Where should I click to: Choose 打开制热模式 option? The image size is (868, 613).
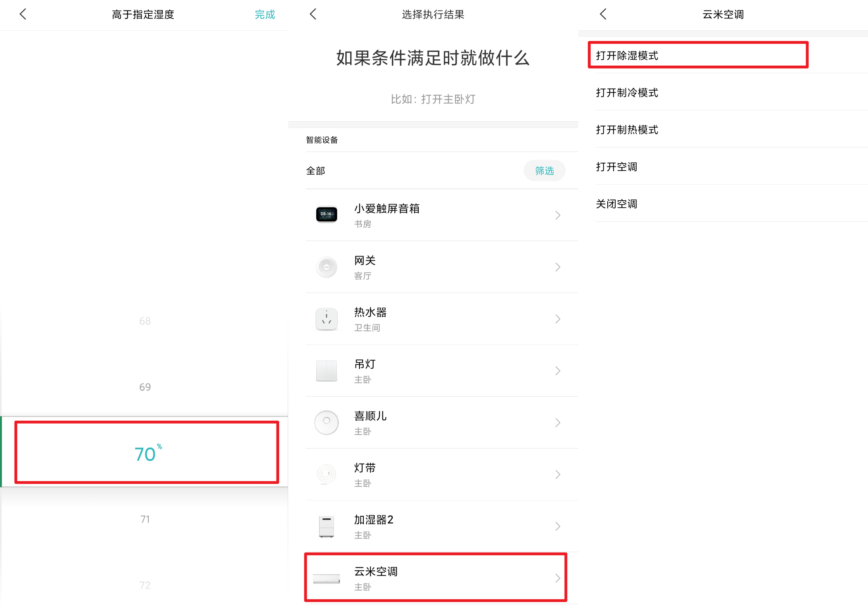[x=627, y=130]
